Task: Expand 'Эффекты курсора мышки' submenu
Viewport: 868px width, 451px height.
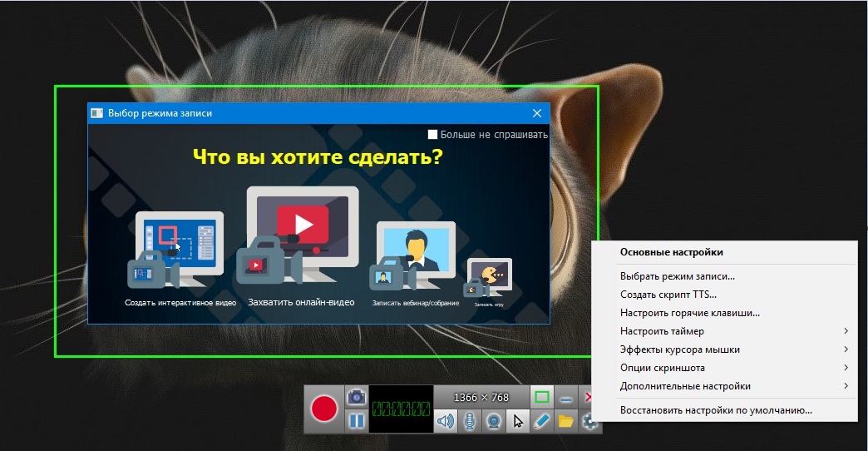Action: click(x=725, y=349)
